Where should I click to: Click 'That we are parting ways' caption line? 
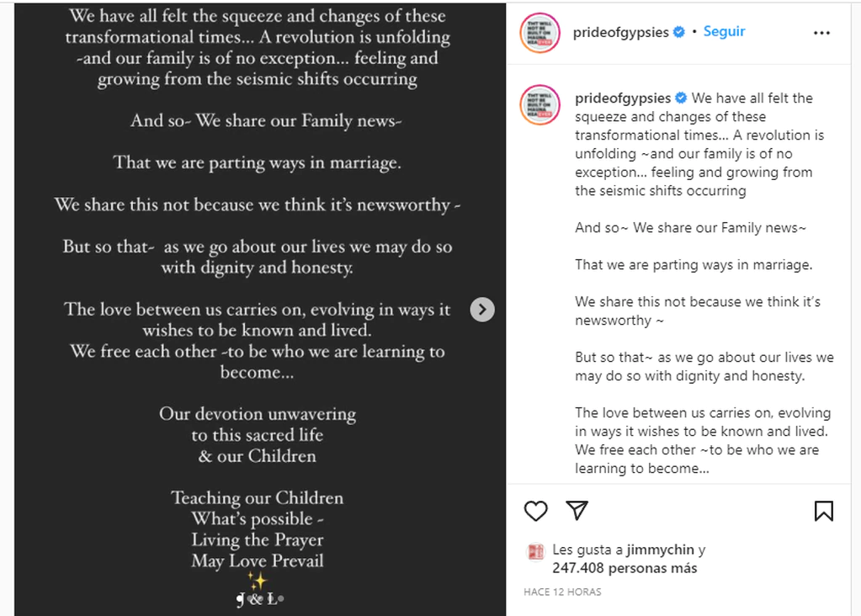click(694, 264)
